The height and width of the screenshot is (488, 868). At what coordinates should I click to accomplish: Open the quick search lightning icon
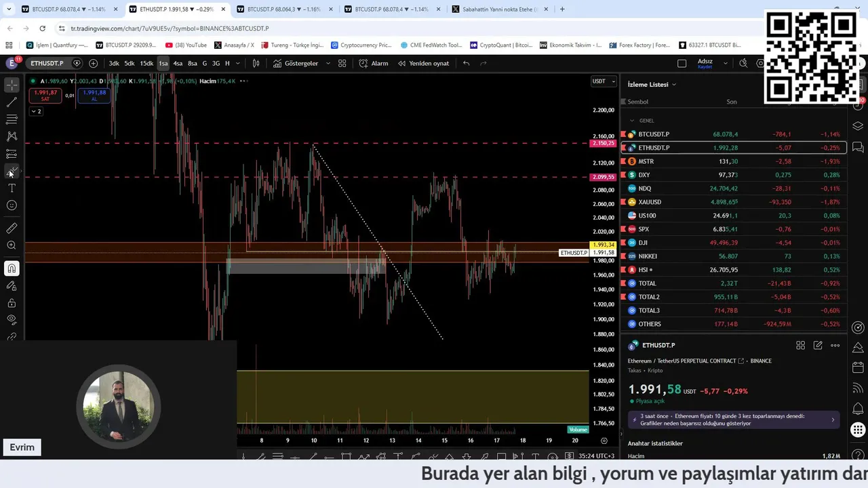(x=743, y=63)
